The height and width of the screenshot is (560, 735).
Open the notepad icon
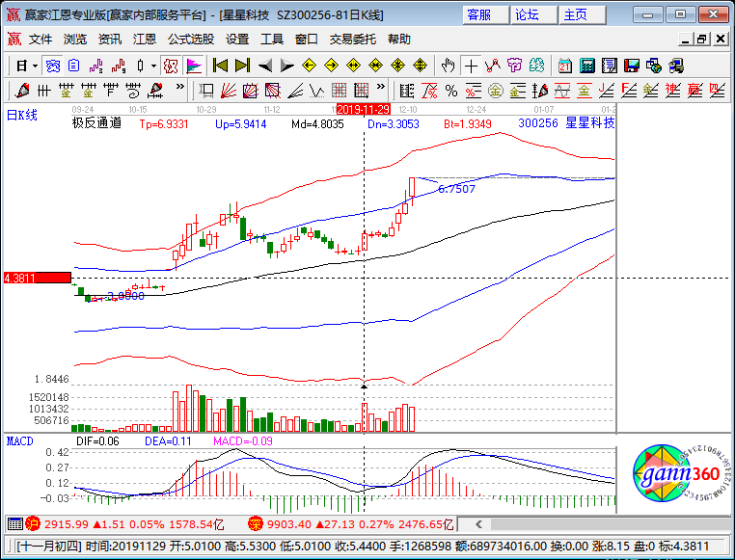tap(610, 66)
